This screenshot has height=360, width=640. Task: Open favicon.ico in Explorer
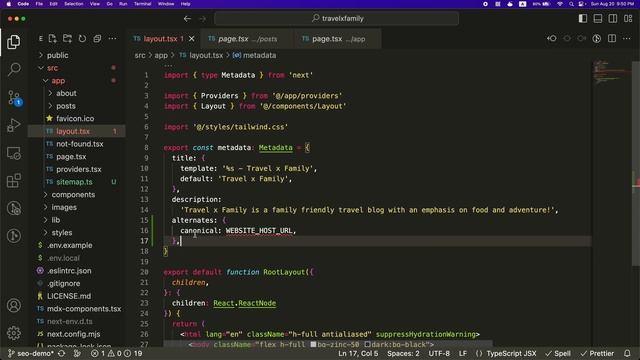pyautogui.click(x=76, y=119)
